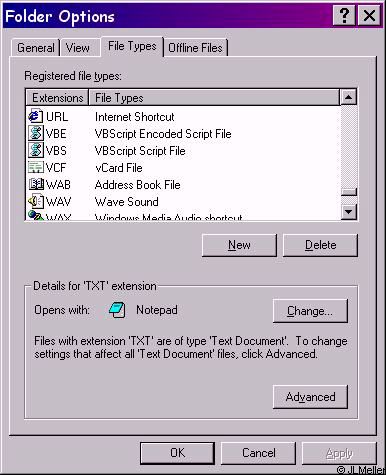386x475 pixels.
Task: Switch to the General tab
Action: [x=35, y=48]
